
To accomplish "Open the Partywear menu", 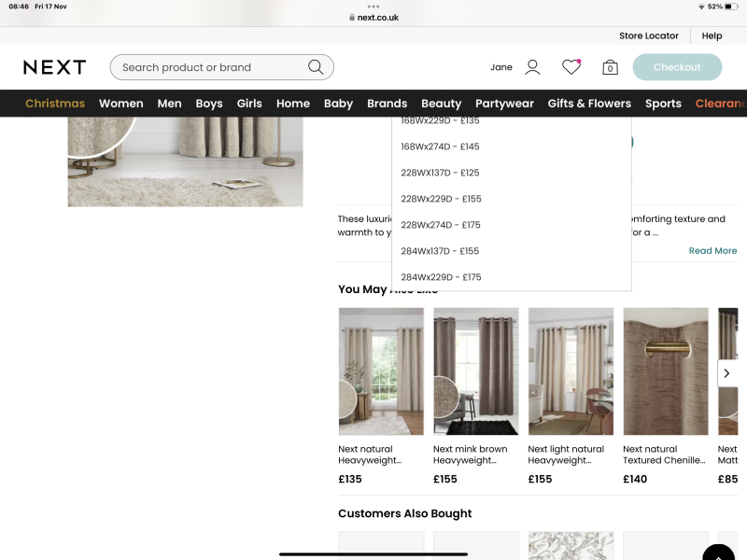I will 504,104.
